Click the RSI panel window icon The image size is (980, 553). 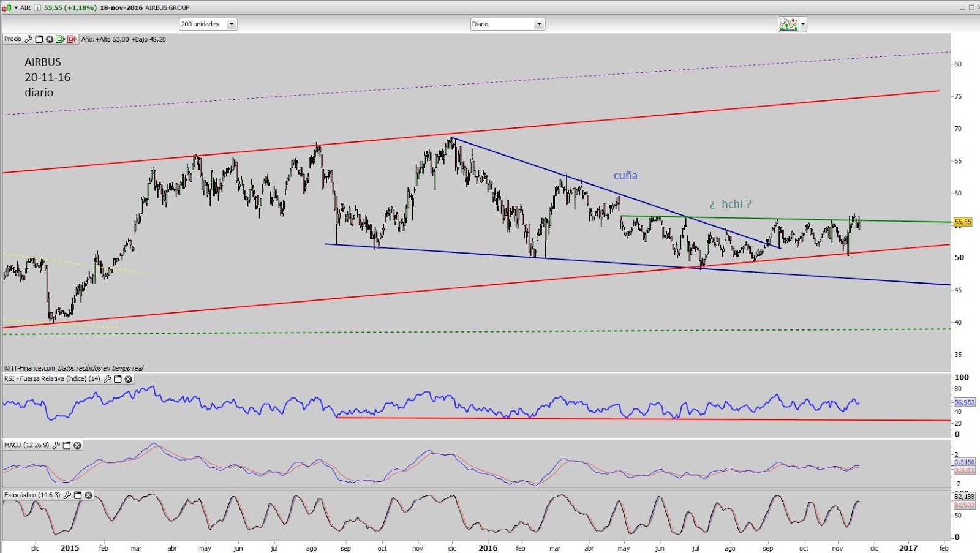[118, 379]
